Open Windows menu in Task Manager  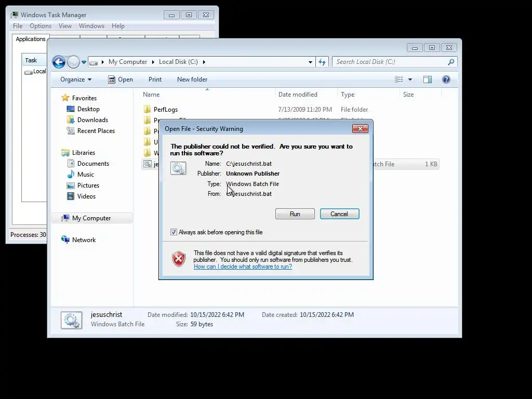pos(91,26)
